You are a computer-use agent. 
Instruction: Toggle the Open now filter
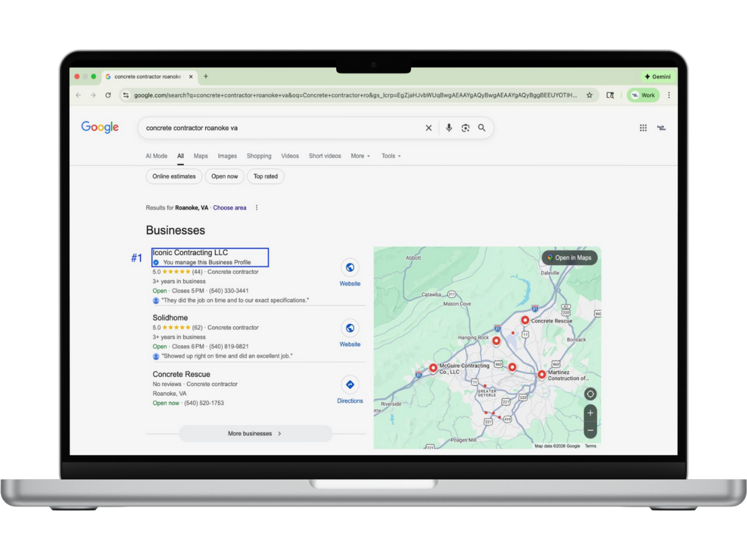pyautogui.click(x=224, y=176)
